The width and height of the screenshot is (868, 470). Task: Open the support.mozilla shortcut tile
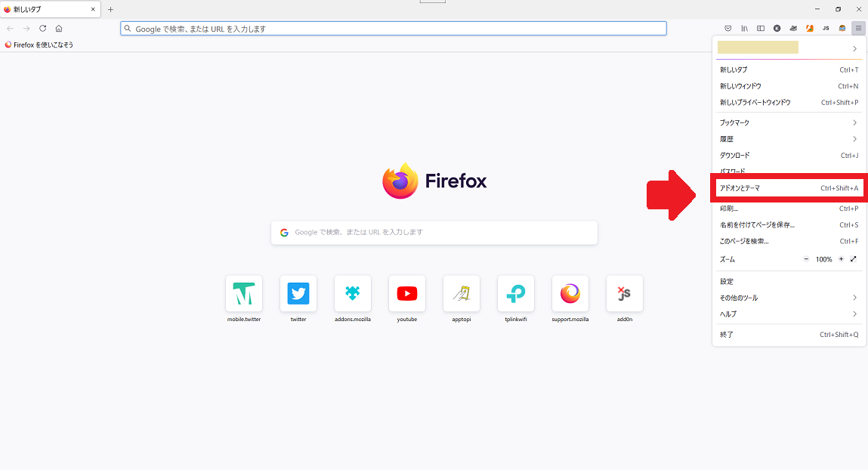click(570, 293)
